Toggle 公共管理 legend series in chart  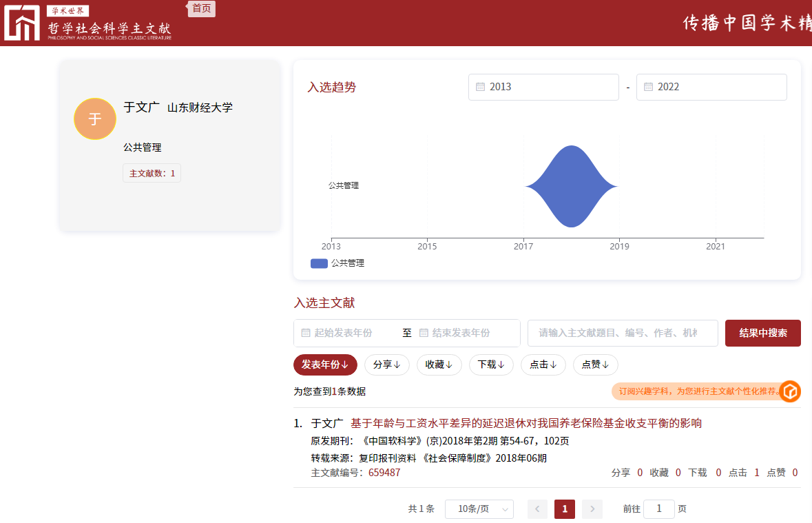337,263
